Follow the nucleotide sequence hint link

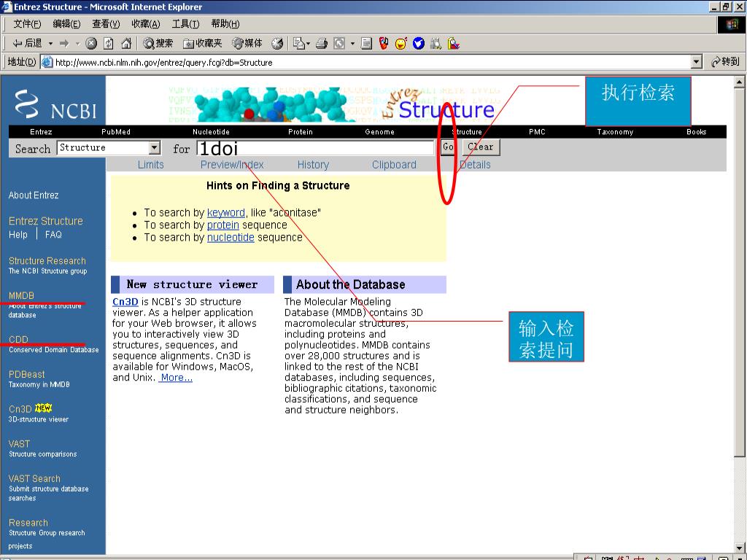pos(231,238)
